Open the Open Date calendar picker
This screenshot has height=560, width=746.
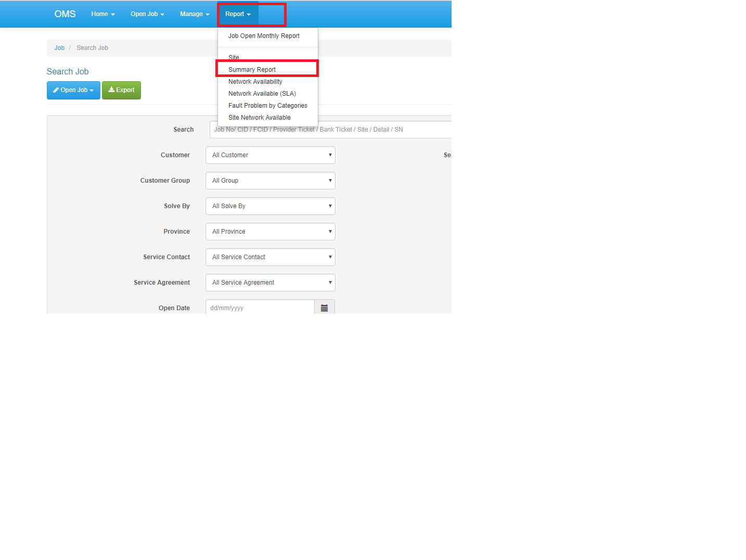click(325, 308)
